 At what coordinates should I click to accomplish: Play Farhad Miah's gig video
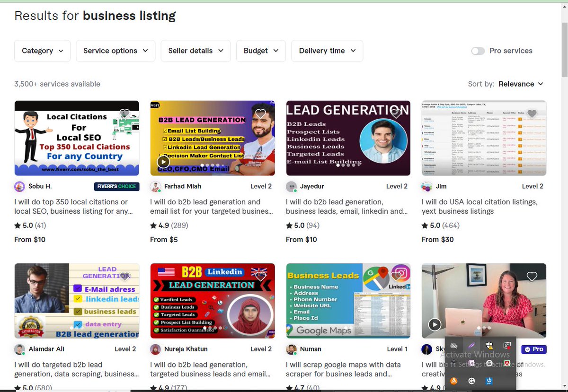click(163, 162)
